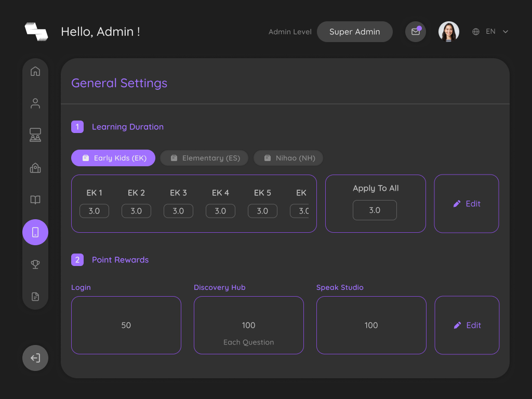Open the open-book sidebar icon
This screenshot has width=532, height=399.
point(35,199)
